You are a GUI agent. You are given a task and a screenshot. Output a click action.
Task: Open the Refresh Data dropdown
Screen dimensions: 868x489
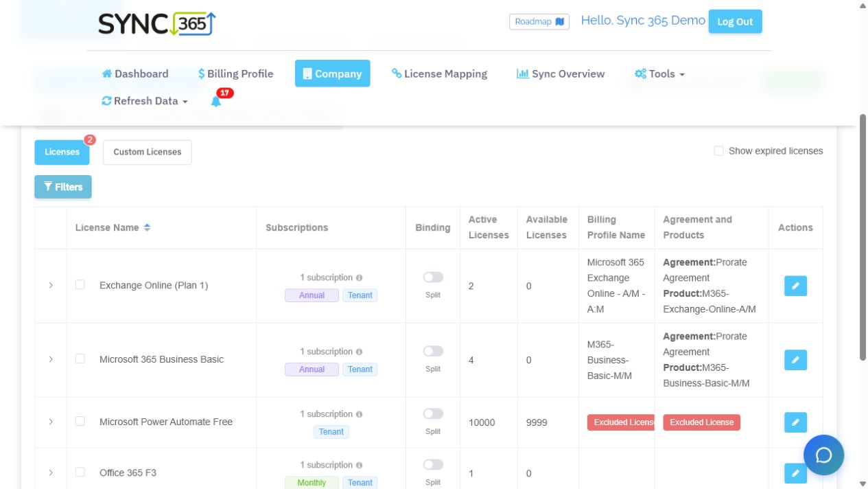(x=145, y=101)
